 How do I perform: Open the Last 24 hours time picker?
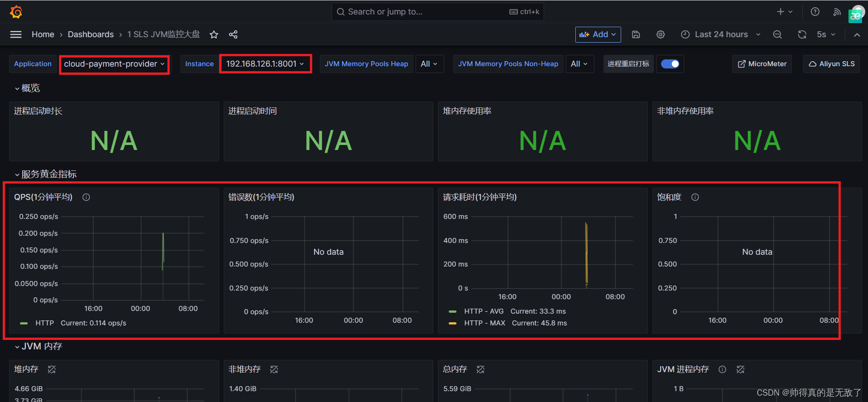point(721,34)
